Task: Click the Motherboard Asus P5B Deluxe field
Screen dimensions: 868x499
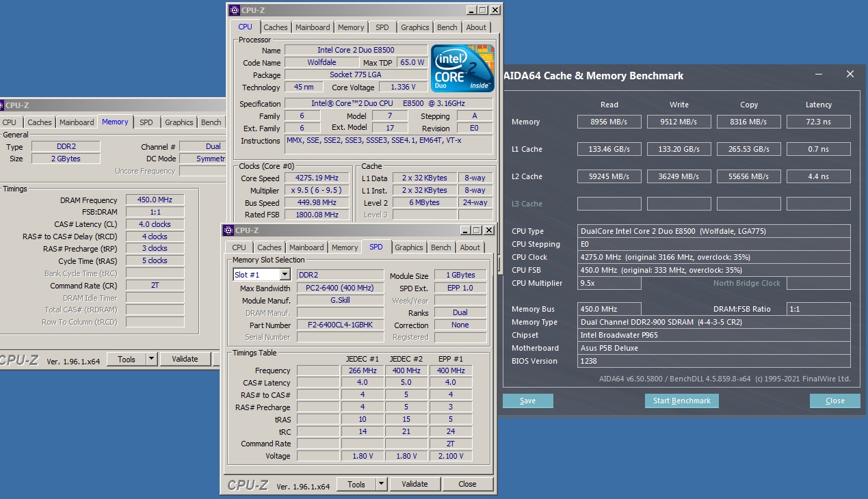Action: 714,348
